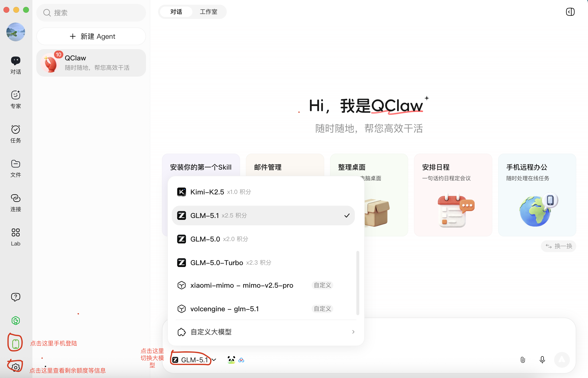The height and width of the screenshot is (378, 588).
Task: Click the search magnifier icon
Action: click(47, 13)
